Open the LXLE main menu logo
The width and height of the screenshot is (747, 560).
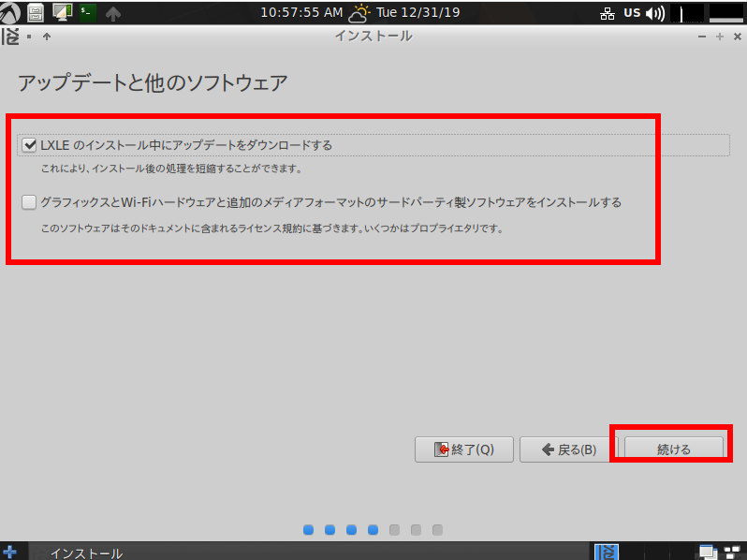click(x=10, y=12)
